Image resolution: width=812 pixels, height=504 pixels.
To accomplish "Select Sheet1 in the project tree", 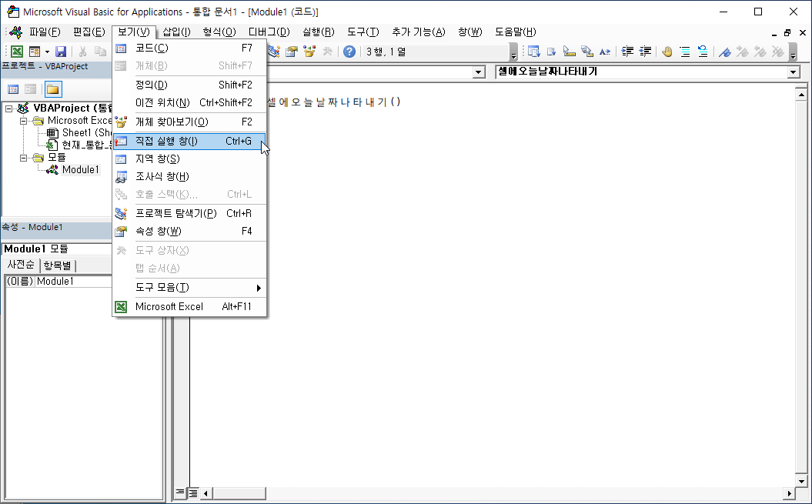I will [87, 132].
